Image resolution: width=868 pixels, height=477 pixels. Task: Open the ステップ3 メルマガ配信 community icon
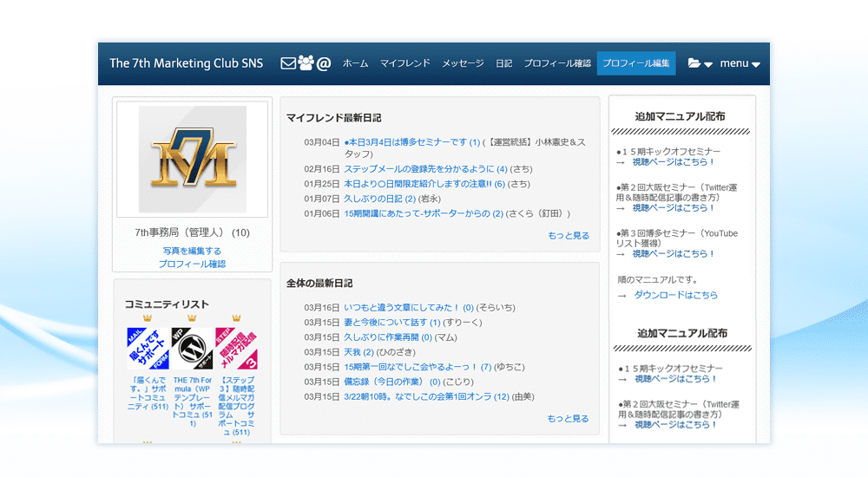click(x=236, y=349)
